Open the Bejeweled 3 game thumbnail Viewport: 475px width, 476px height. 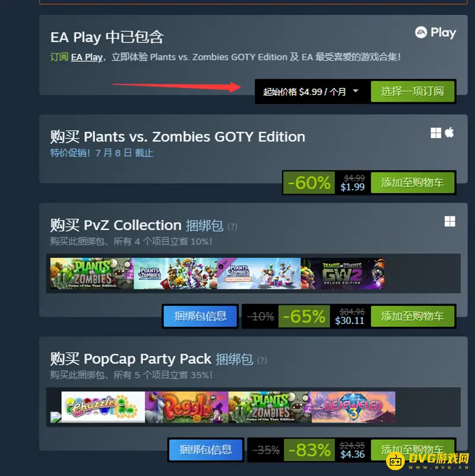tap(353, 407)
